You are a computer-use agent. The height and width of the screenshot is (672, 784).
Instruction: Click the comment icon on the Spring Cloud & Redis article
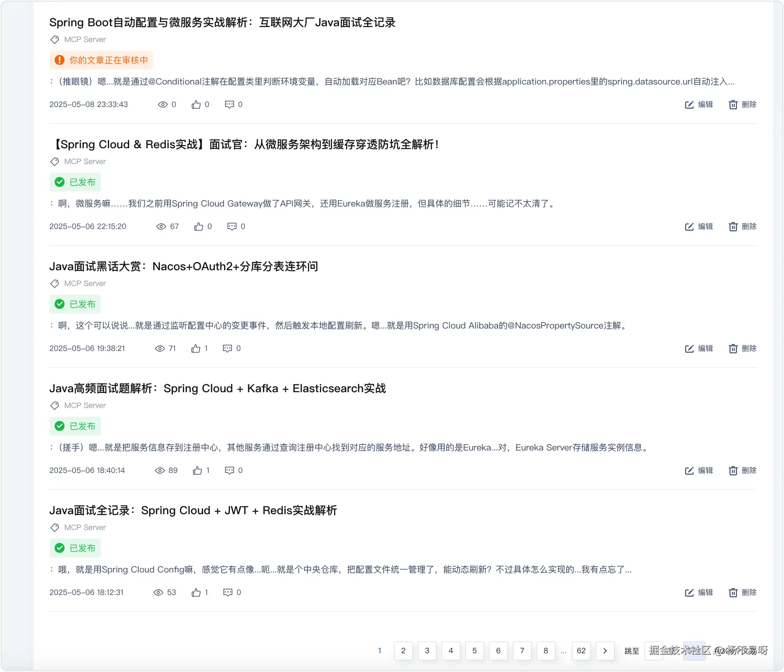[x=232, y=226]
